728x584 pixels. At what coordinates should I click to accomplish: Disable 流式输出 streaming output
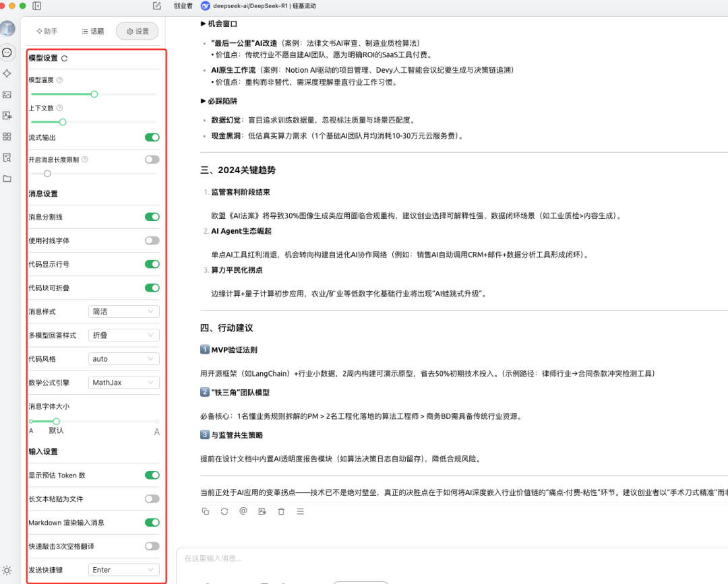(152, 136)
